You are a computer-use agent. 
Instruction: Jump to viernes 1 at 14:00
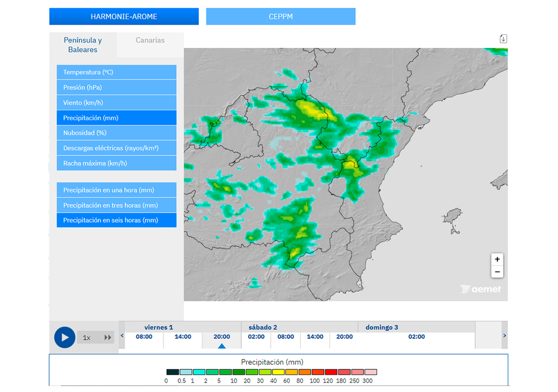click(x=183, y=336)
